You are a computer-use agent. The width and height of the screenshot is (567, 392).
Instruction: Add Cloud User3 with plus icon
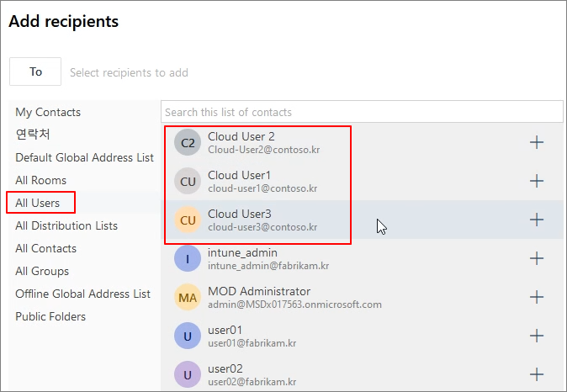pyautogui.click(x=537, y=220)
